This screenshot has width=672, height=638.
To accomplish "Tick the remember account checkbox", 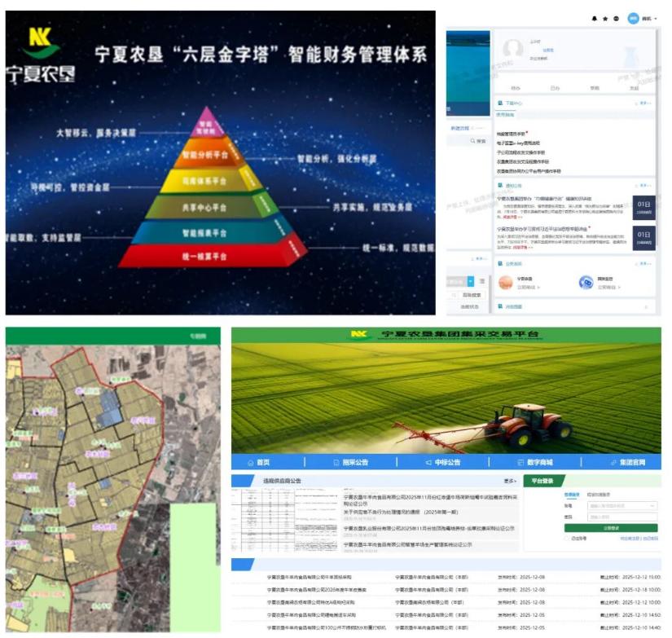I will tap(567, 539).
